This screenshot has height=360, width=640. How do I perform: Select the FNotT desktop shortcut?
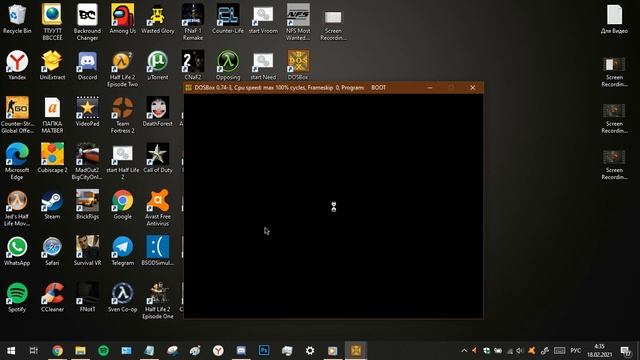coord(87,298)
